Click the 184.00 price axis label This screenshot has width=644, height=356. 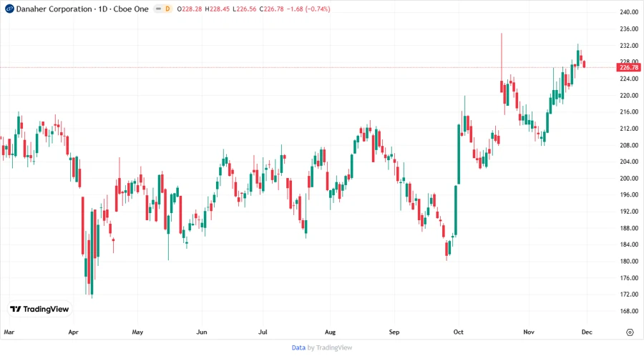pos(629,244)
